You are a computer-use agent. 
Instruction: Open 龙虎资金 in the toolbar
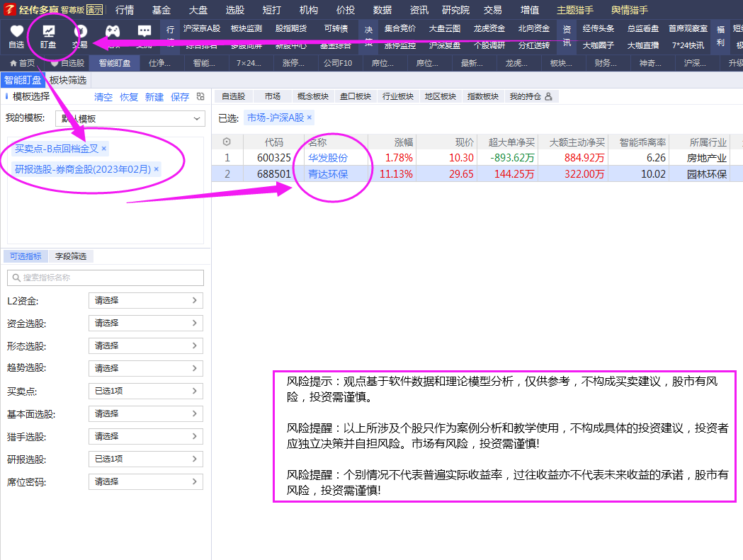click(489, 28)
